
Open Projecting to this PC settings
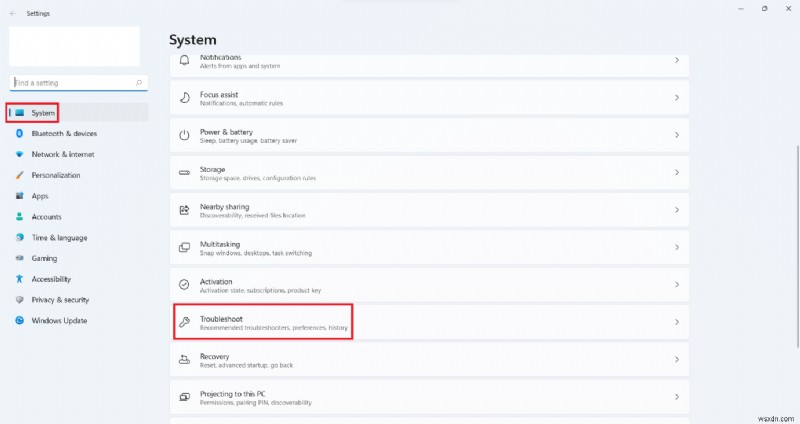click(x=429, y=397)
